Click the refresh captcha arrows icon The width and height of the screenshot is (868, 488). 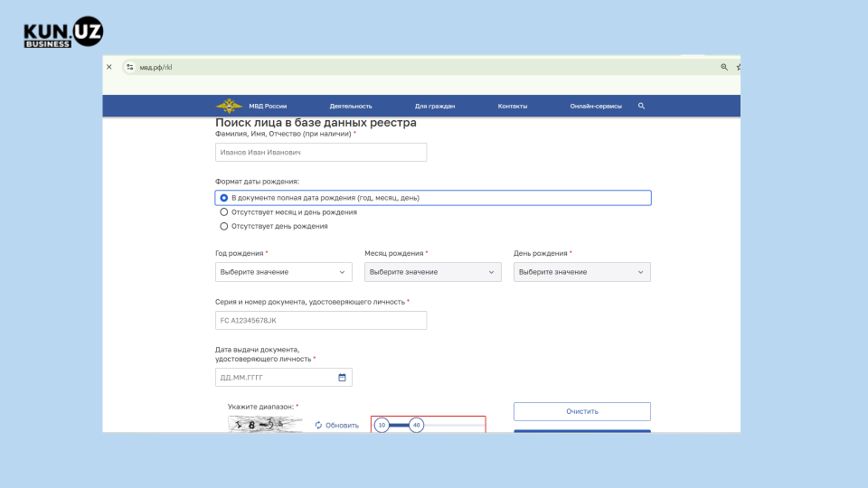[318, 425]
